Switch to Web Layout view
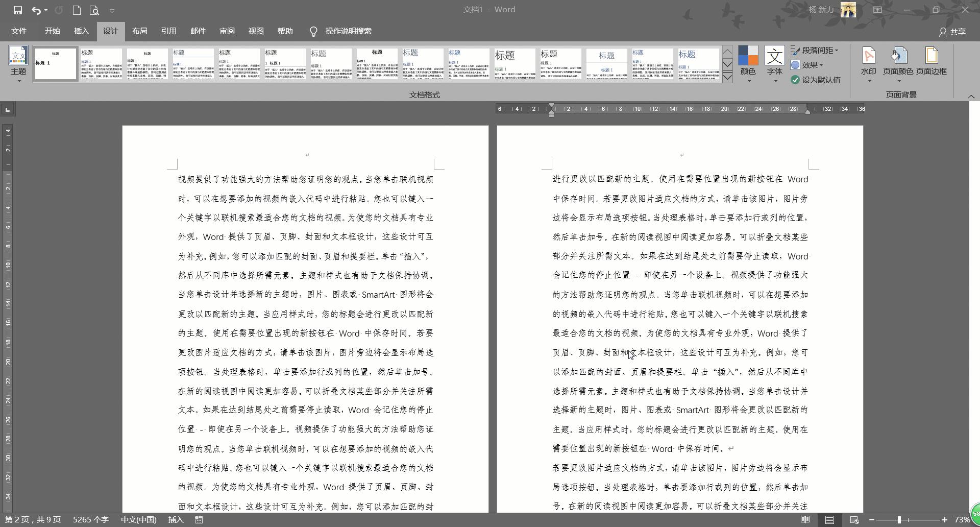The height and width of the screenshot is (527, 980). click(x=855, y=519)
